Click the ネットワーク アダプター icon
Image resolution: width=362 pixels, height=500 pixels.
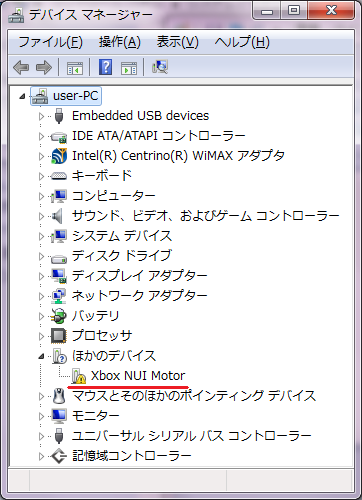click(59, 296)
